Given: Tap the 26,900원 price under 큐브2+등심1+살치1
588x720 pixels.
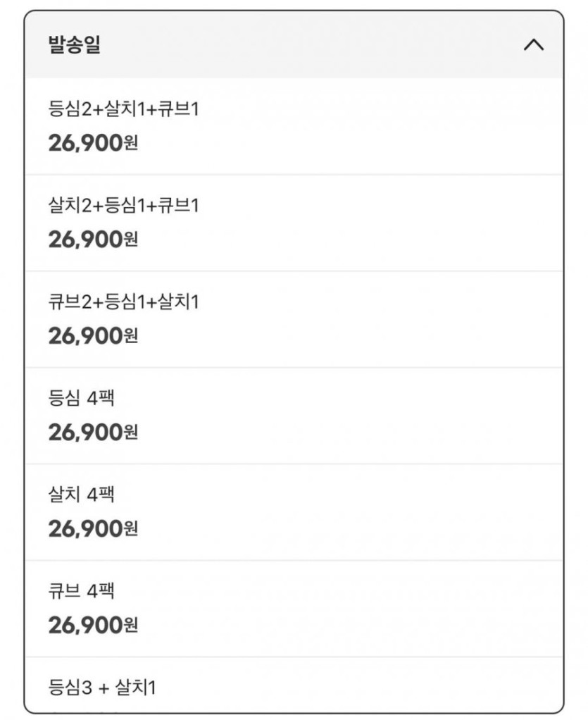Looking at the screenshot, I should (x=93, y=336).
